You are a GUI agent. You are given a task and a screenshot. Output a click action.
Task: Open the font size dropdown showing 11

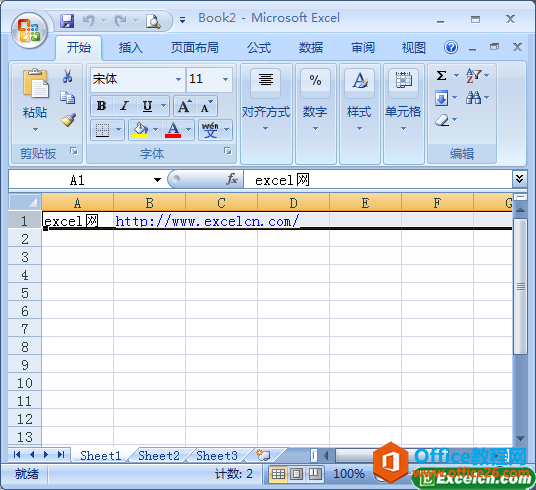tap(225, 79)
